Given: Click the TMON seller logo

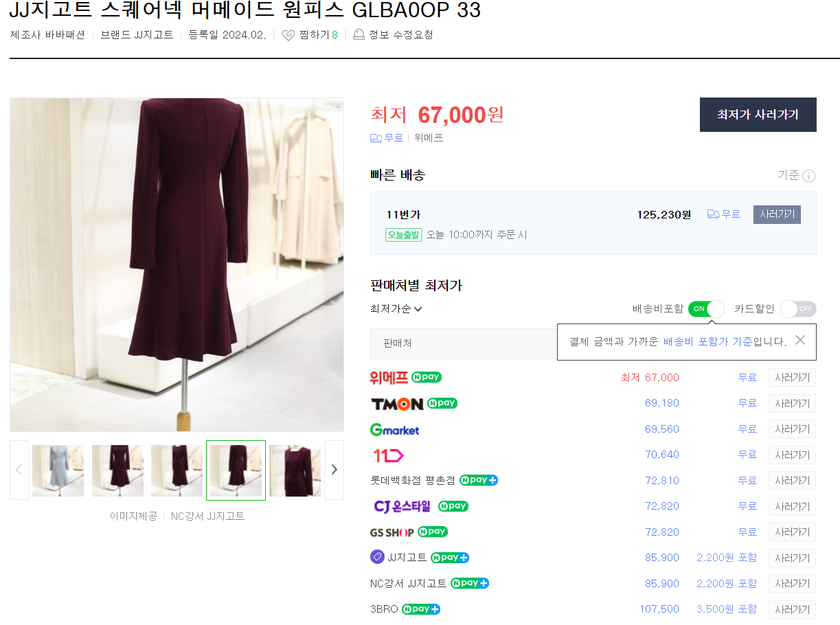Looking at the screenshot, I should tap(397, 404).
